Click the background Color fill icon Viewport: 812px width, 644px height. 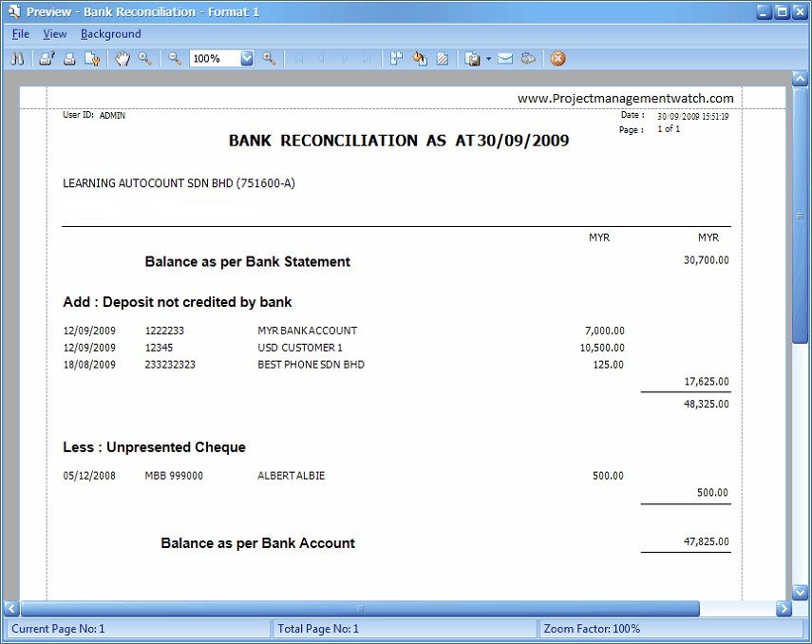420,59
